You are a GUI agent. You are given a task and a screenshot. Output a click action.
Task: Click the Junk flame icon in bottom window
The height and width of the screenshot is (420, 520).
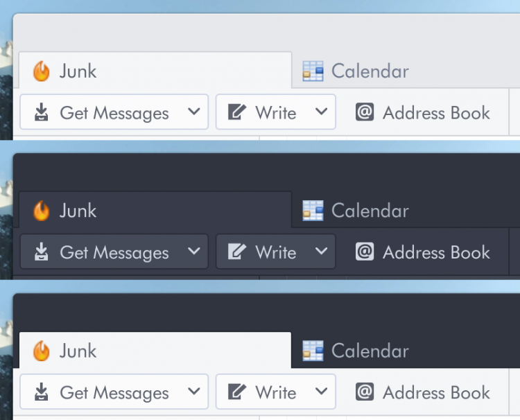[42, 351]
